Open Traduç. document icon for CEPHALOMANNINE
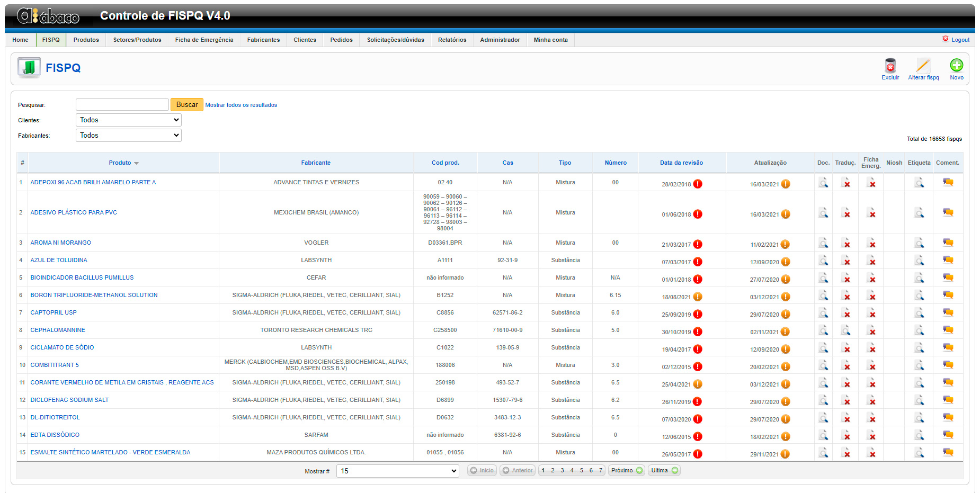Screen dimensions: 980x493 pyautogui.click(x=846, y=330)
